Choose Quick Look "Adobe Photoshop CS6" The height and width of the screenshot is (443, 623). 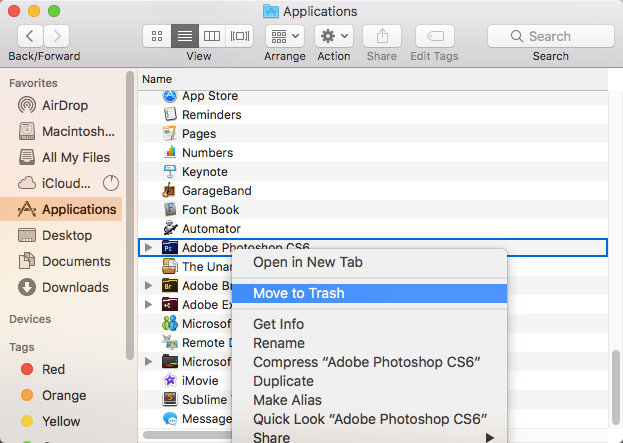click(370, 419)
